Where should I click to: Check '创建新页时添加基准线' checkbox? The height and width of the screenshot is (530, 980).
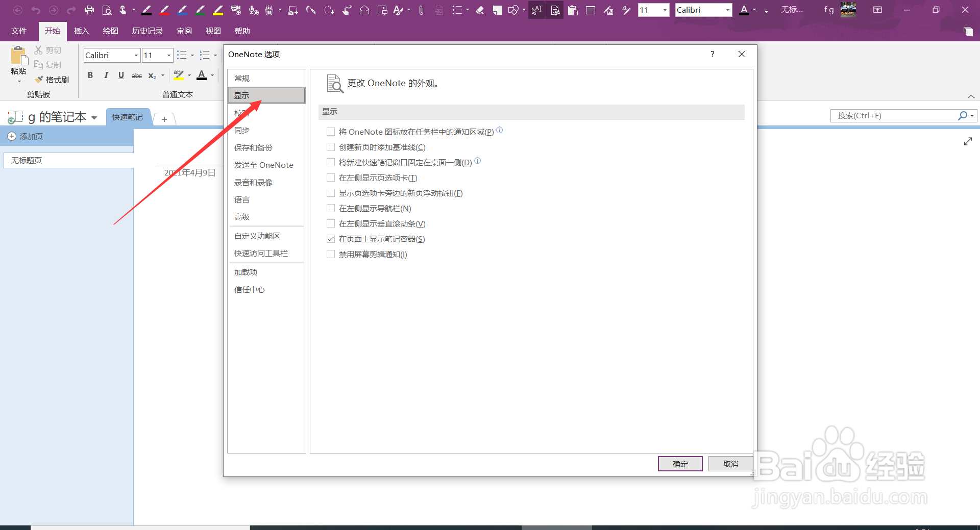(331, 147)
